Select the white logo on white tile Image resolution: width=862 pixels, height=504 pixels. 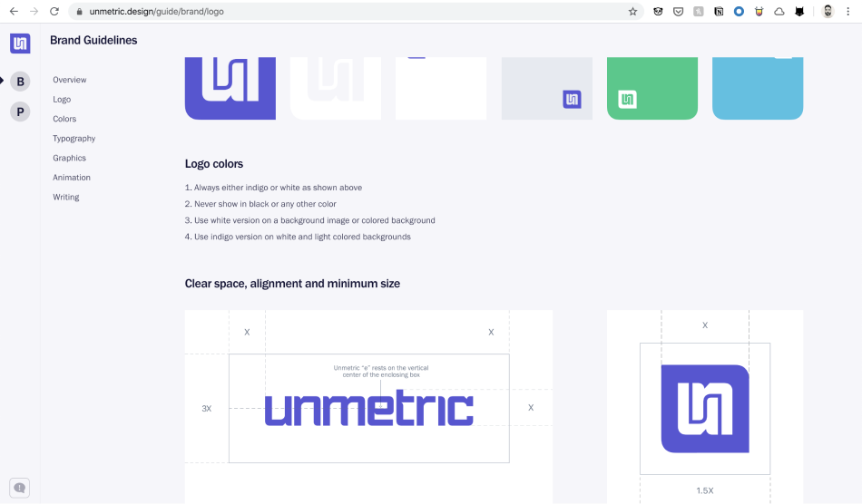336,88
